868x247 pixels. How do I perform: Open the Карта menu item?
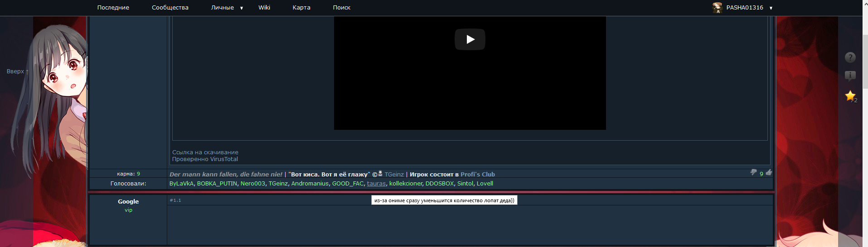pos(301,8)
